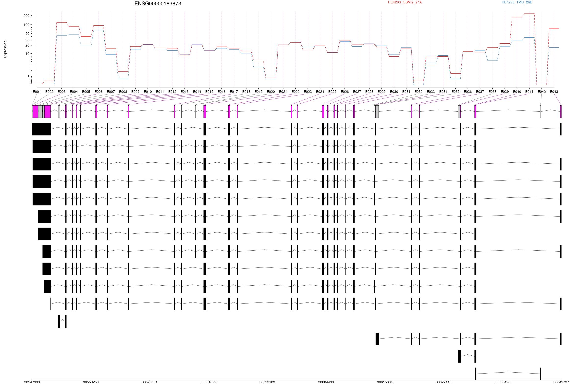Click the exon label E020
The height and width of the screenshot is (387, 588).
coord(271,92)
